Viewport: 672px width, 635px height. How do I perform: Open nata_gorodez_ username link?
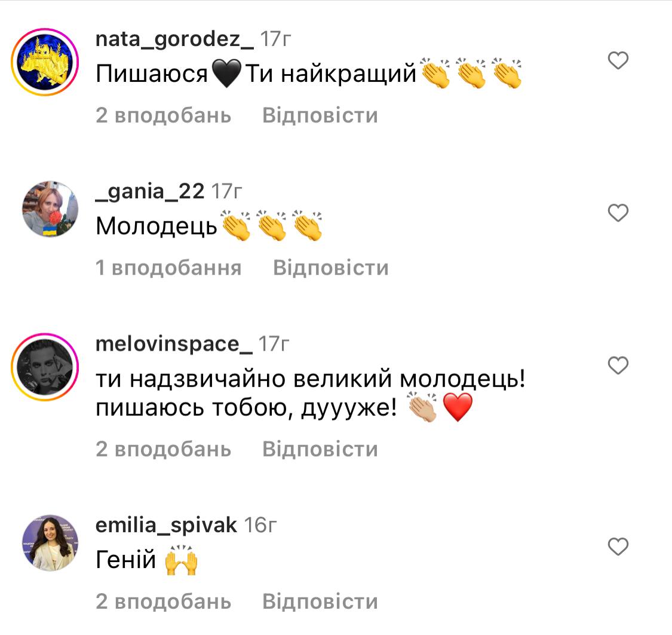click(174, 39)
